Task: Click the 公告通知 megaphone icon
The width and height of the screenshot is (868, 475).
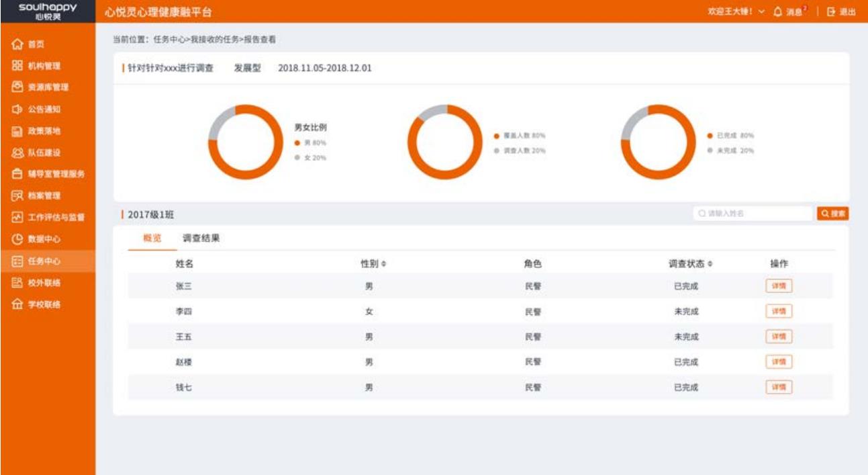Action: [17, 109]
